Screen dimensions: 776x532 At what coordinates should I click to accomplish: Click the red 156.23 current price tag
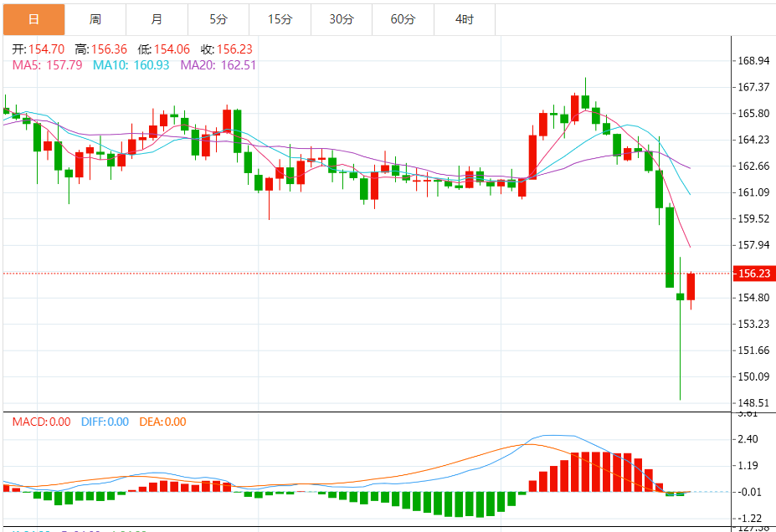[x=753, y=274]
